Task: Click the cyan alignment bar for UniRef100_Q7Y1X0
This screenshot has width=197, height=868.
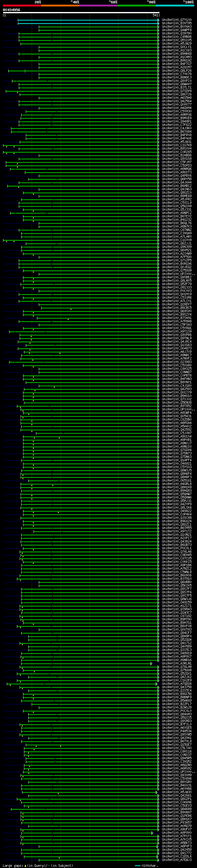Action: pyautogui.click(x=88, y=20)
